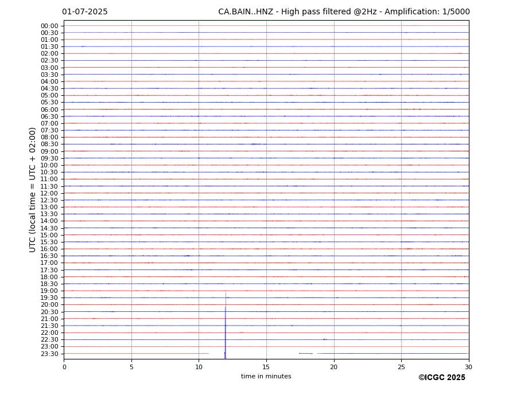Click the 07:30 time row label
Image resolution: width=532 pixels, height=399 pixels.
click(49, 131)
